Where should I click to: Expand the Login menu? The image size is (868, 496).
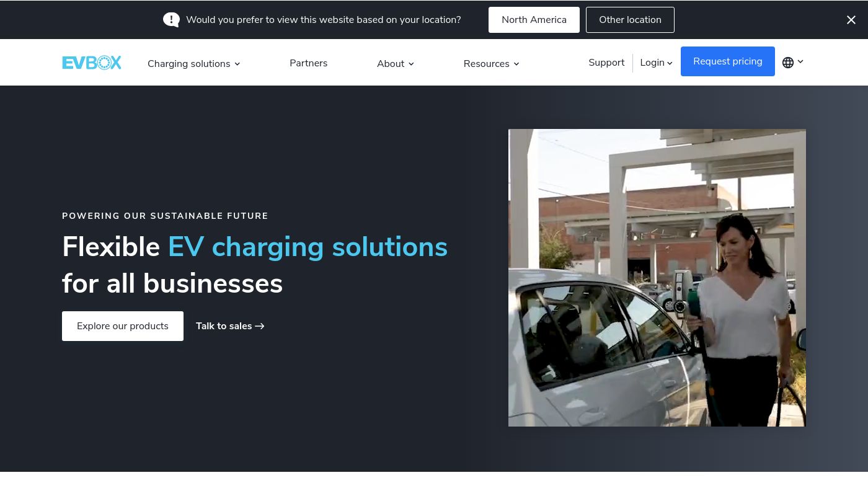coord(656,63)
